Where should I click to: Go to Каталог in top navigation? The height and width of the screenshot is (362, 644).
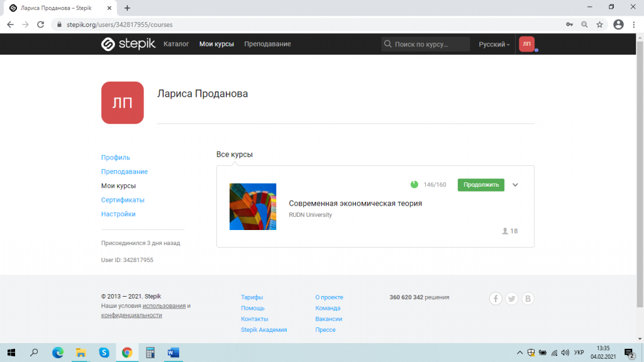[176, 44]
